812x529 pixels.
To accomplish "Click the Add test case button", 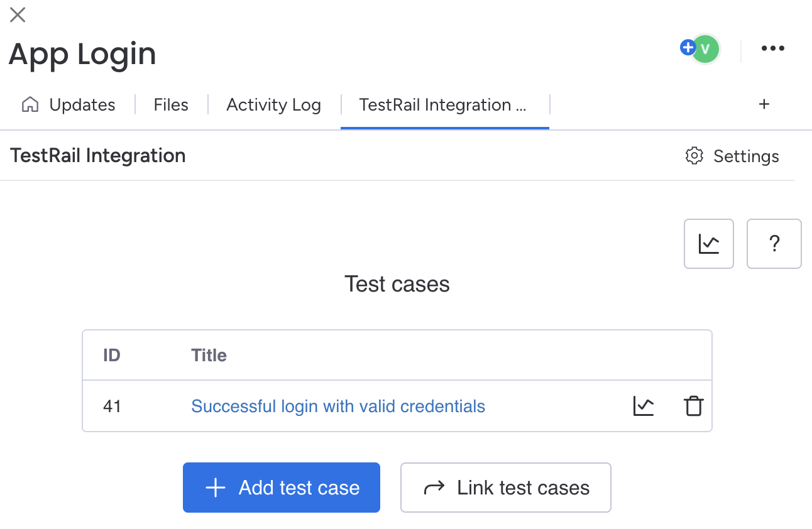I will point(282,488).
